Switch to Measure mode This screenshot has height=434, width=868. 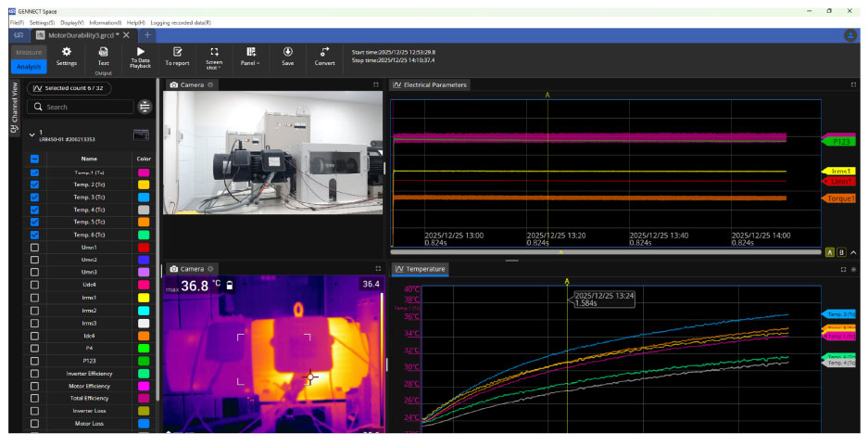tap(29, 53)
